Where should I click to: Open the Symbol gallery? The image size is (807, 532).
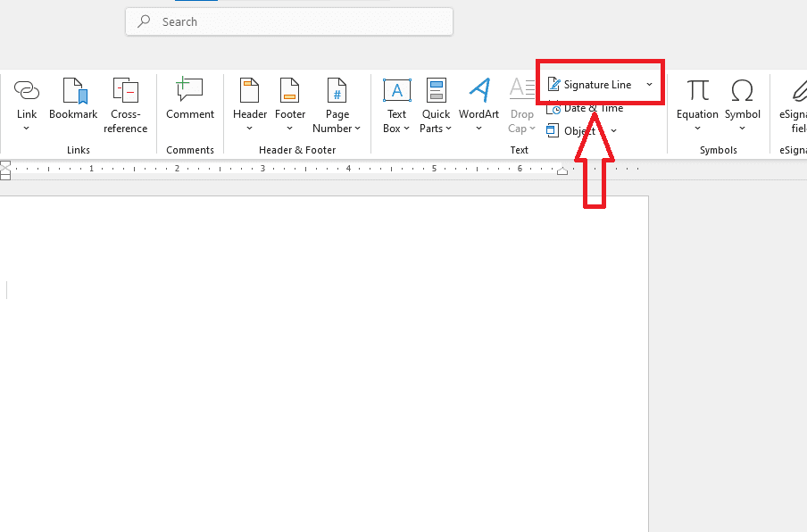[x=742, y=105]
